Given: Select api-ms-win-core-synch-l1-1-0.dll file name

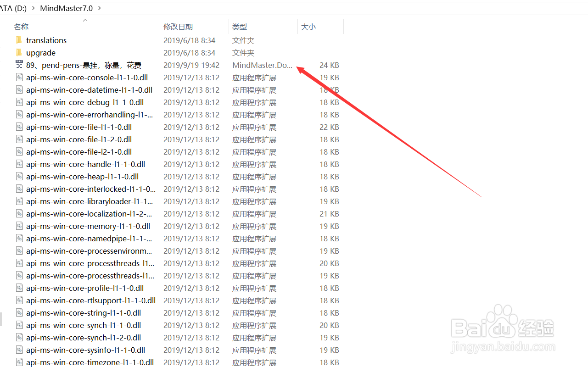Looking at the screenshot, I should [84, 325].
